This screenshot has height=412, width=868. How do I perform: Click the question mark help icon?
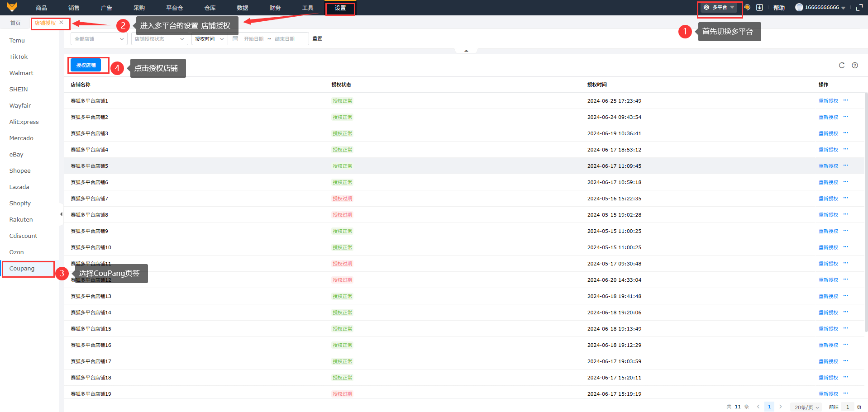[x=854, y=66]
